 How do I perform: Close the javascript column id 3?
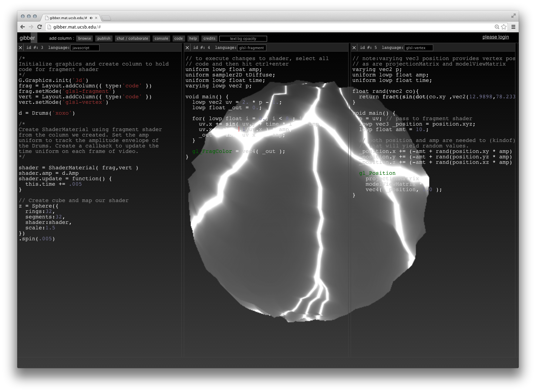click(x=20, y=48)
